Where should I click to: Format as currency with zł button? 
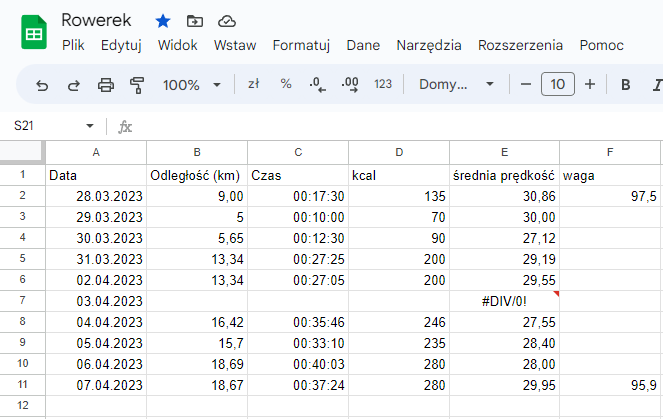[x=254, y=85]
